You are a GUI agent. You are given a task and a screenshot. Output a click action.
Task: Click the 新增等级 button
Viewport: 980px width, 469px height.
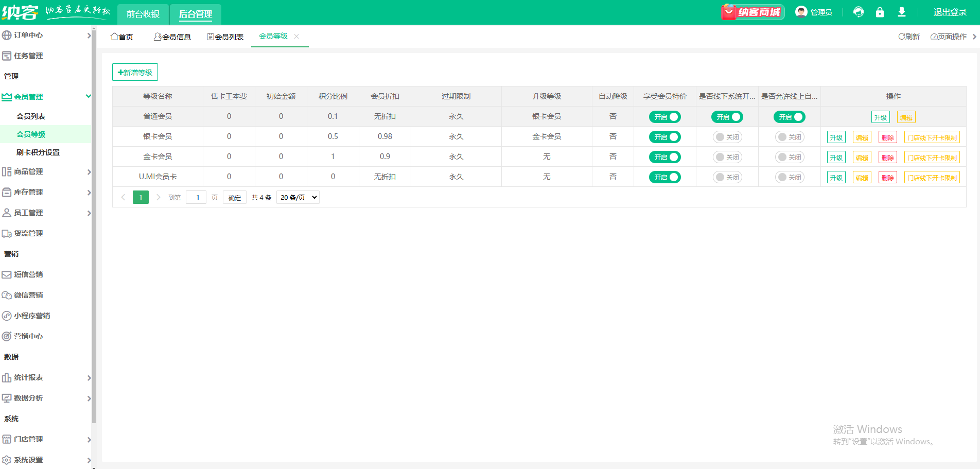point(135,73)
